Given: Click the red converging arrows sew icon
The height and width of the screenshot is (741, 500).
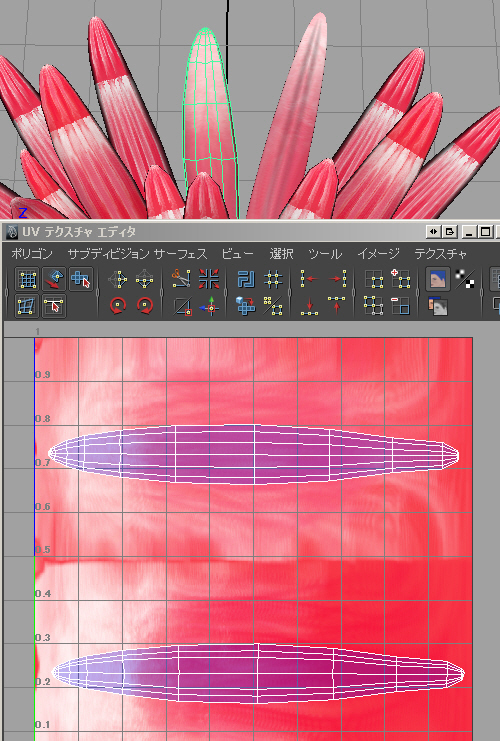Looking at the screenshot, I should pyautogui.click(x=208, y=279).
